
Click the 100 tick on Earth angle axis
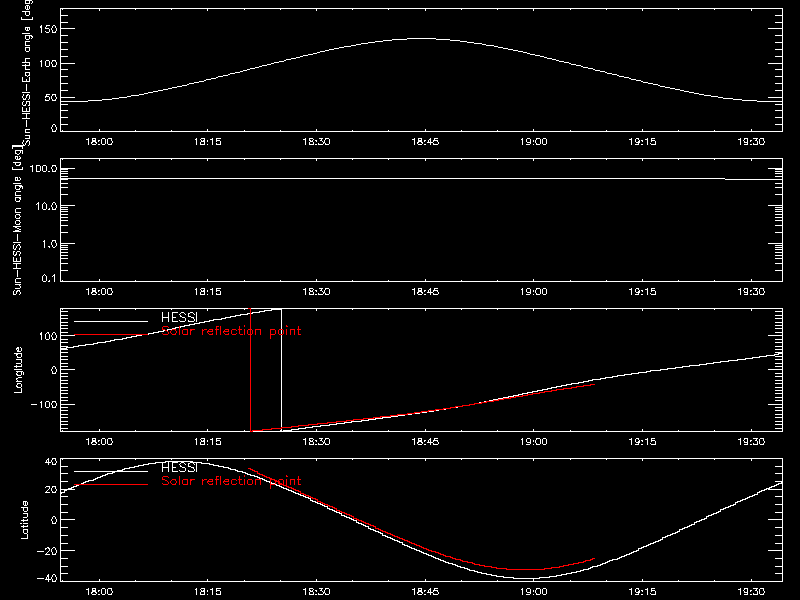48,64
